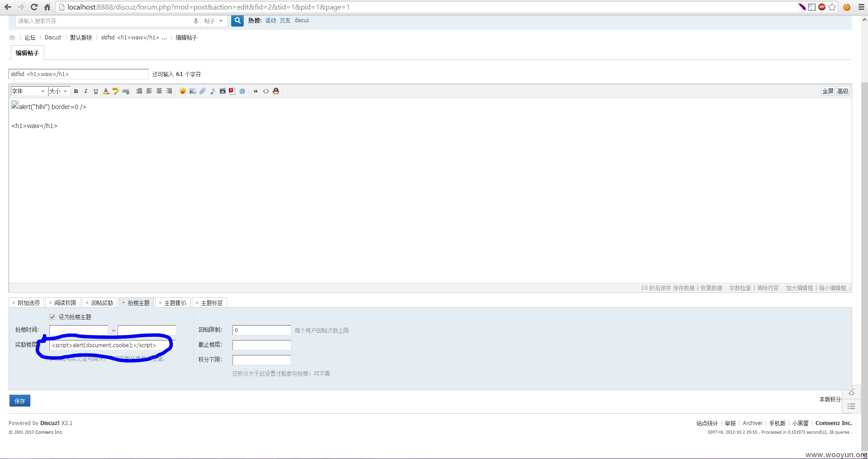Open the 字体 font dropdown
This screenshot has height=459, width=868.
29,91
